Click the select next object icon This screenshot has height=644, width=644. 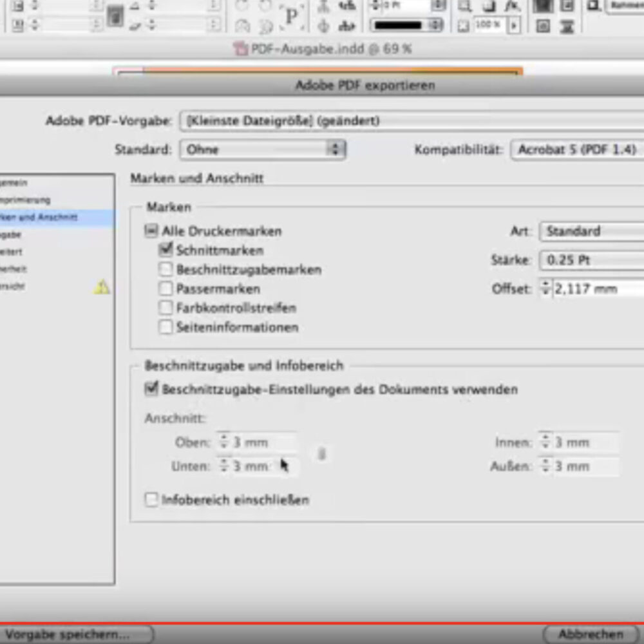pos(347,26)
